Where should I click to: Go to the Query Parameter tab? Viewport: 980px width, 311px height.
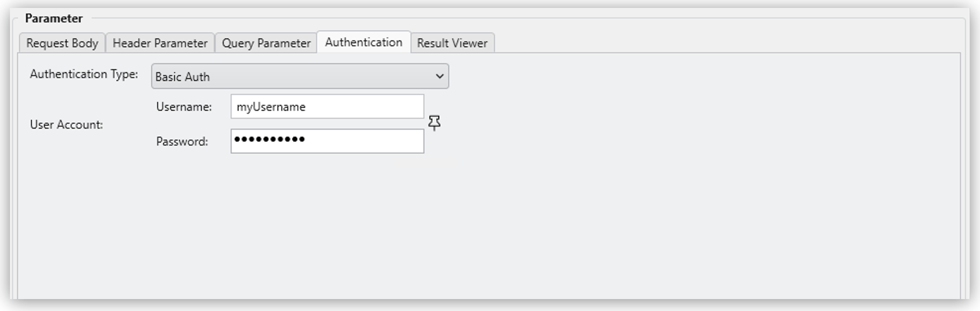(266, 43)
